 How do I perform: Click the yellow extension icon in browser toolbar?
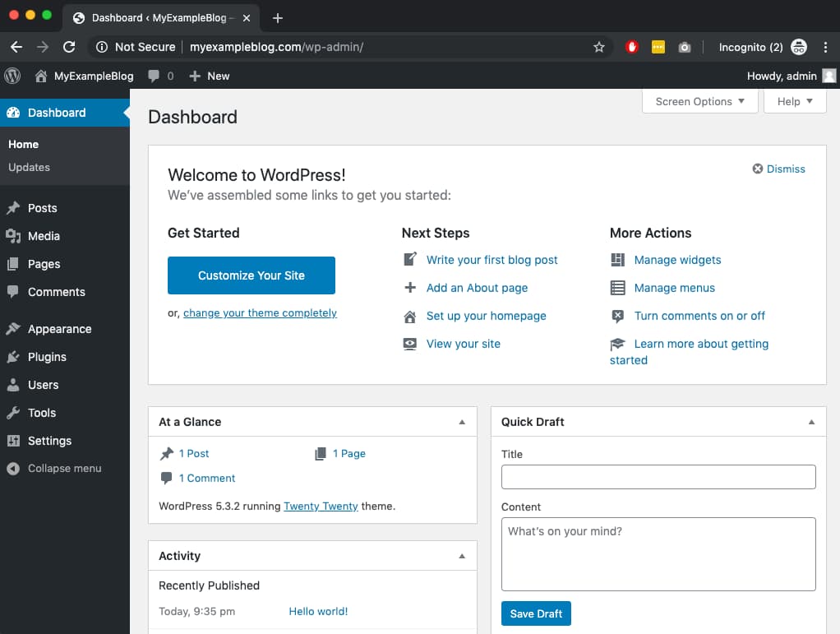click(x=658, y=47)
